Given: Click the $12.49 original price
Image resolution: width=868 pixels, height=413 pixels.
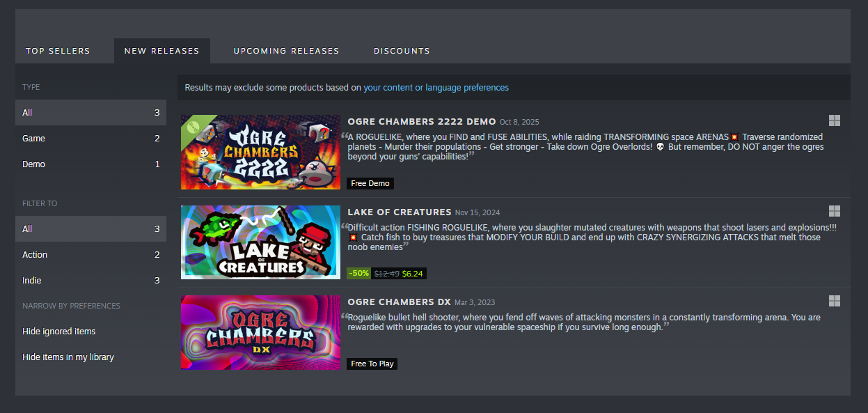Looking at the screenshot, I should (386, 274).
